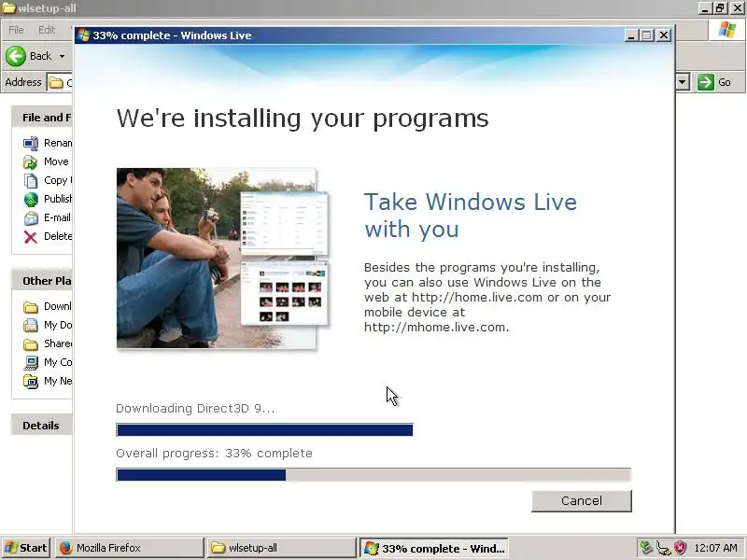
Task: Click Rename this file icon in sidebar
Action: (x=31, y=143)
